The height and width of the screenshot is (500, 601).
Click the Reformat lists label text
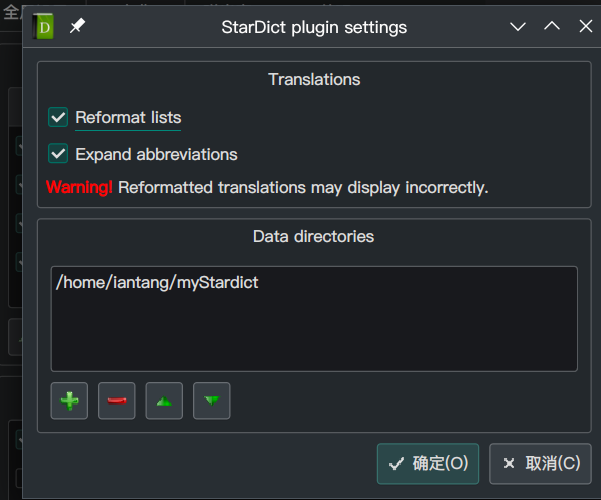[128, 118]
